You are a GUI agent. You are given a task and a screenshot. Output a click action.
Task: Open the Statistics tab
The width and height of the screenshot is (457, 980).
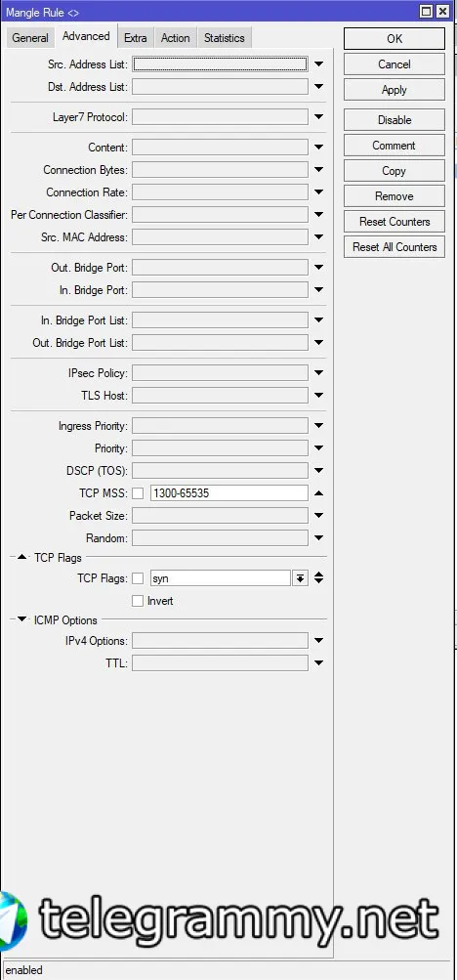point(225,37)
